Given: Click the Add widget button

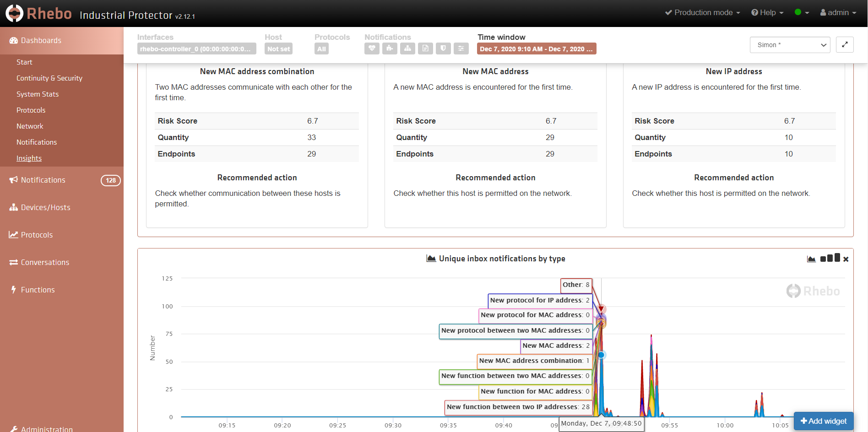Looking at the screenshot, I should (823, 421).
